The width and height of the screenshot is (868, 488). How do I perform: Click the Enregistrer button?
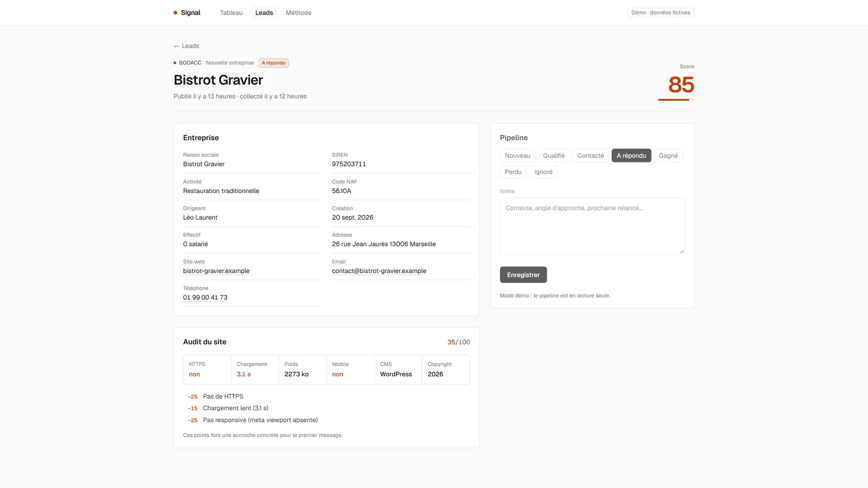point(524,275)
